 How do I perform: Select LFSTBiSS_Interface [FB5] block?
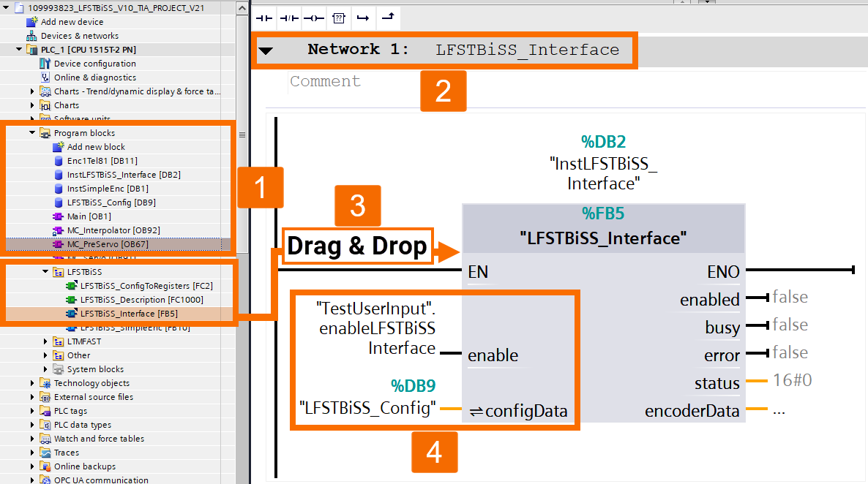pyautogui.click(x=129, y=313)
